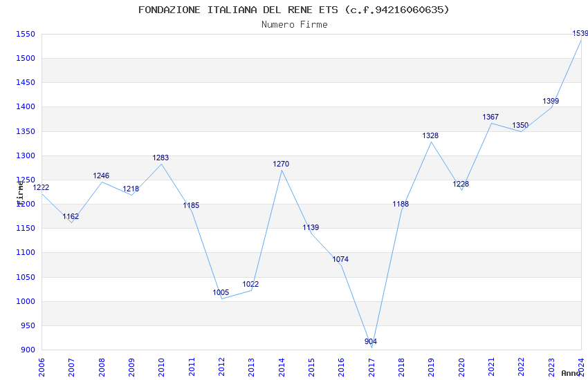Click the data label 1022

250,284
